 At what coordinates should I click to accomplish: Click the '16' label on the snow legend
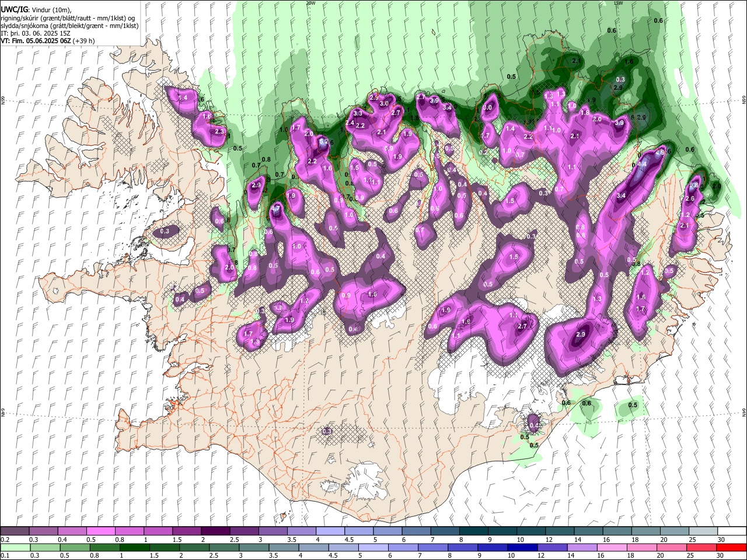coord(606,540)
